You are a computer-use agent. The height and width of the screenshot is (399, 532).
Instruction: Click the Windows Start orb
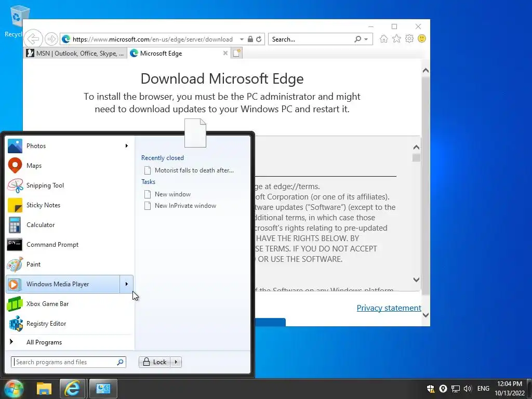click(13, 389)
